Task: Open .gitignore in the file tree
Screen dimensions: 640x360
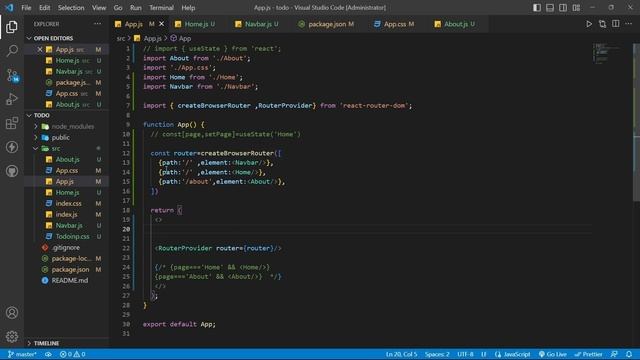Action: pyautogui.click(x=65, y=247)
